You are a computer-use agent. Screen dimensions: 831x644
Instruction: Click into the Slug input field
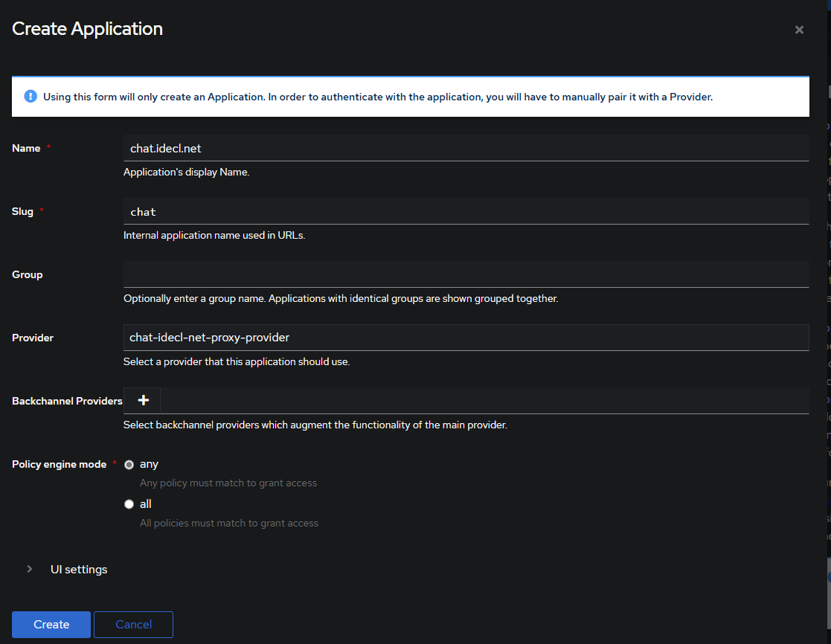click(x=466, y=211)
